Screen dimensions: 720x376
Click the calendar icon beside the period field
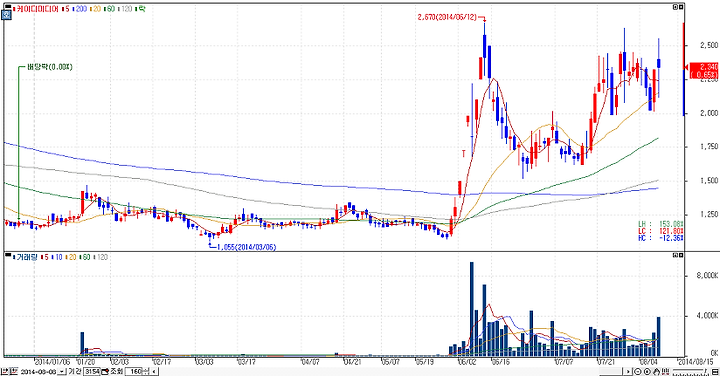[x=105, y=371]
